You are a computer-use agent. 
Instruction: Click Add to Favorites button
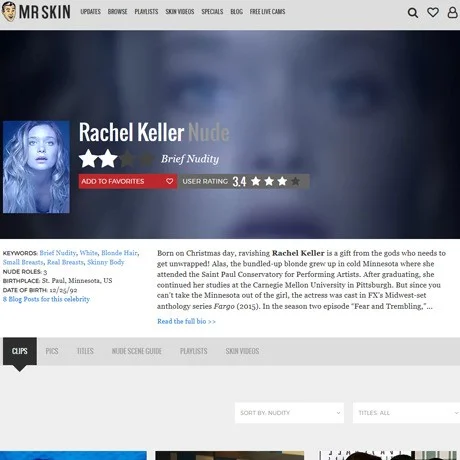128,181
